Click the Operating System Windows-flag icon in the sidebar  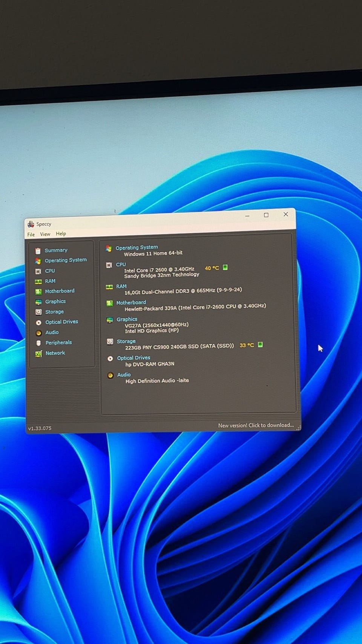38,261
